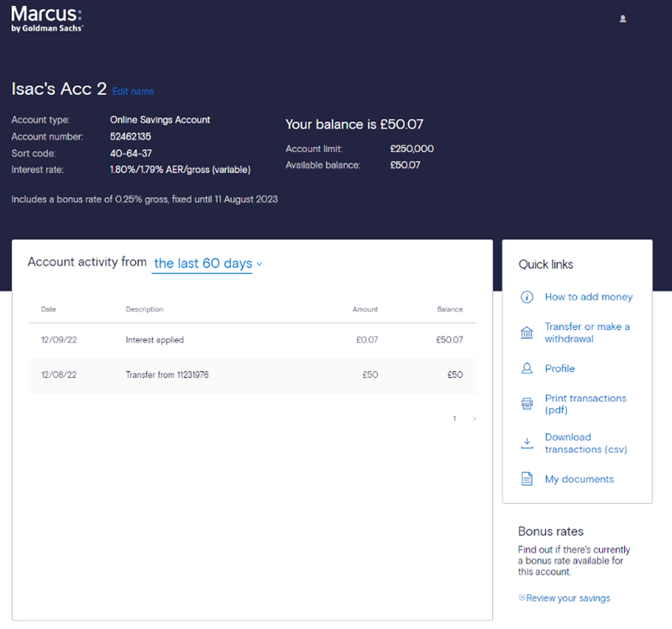This screenshot has height=629, width=672.
Task: Click the Bonus rates heading
Action: tap(550, 532)
